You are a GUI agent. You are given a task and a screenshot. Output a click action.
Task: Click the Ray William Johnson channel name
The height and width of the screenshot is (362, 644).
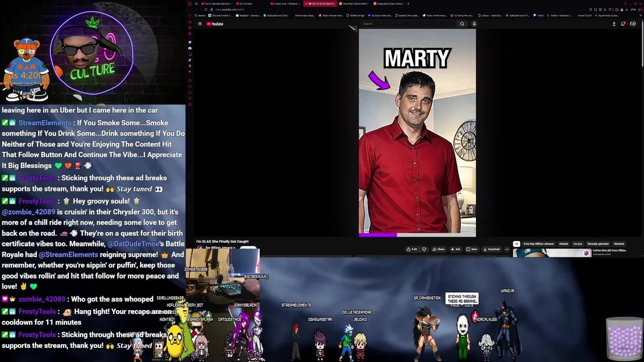point(219,247)
